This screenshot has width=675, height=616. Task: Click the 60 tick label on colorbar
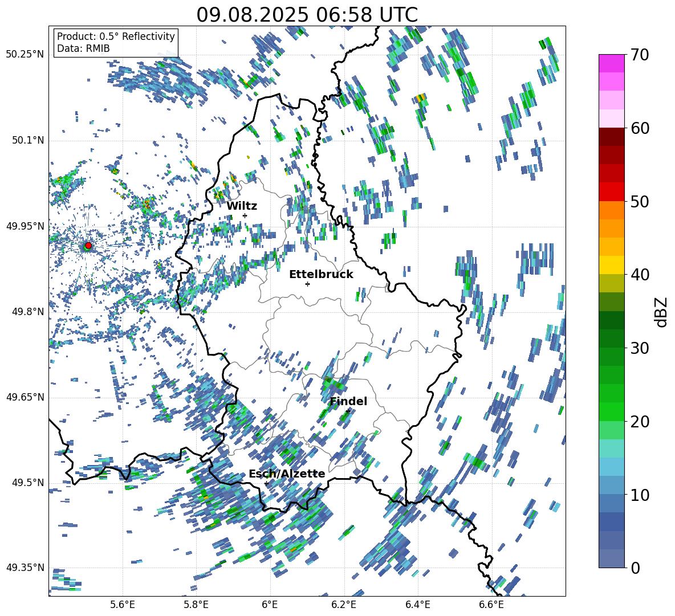click(640, 128)
